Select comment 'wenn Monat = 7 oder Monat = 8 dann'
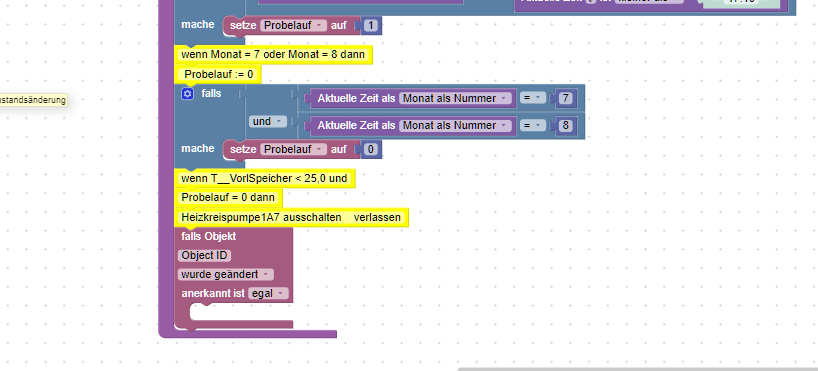Screen dimensions: 818x371 click(x=273, y=55)
